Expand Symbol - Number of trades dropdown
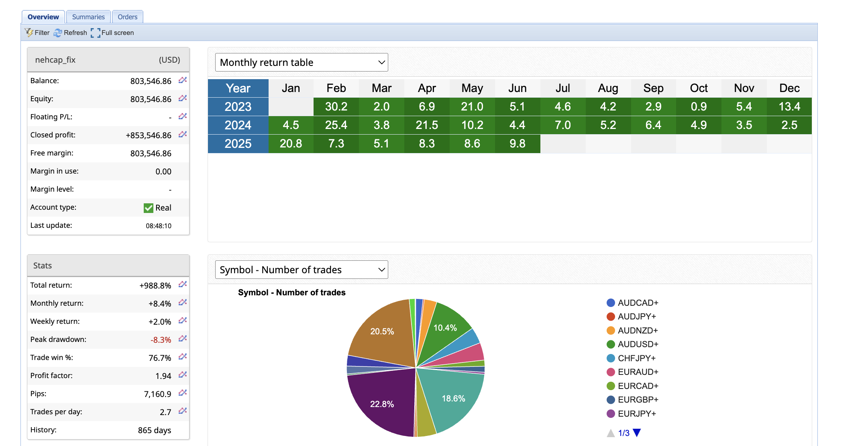Screen dimensions: 868x446 302,270
